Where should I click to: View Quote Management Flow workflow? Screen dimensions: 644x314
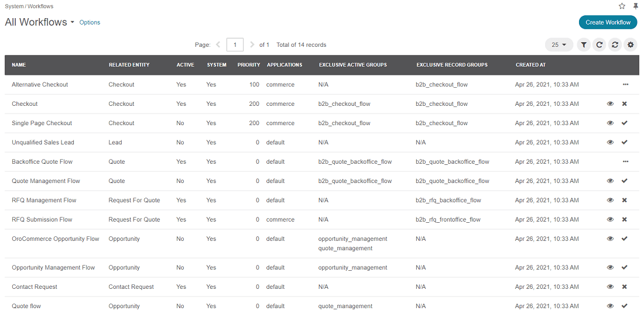610,181
